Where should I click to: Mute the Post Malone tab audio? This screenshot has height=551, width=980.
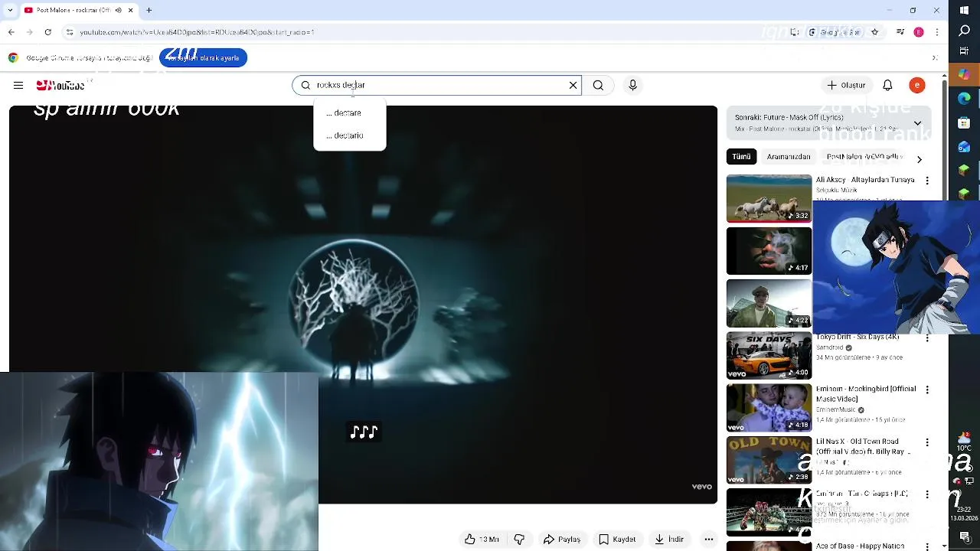coord(118,10)
